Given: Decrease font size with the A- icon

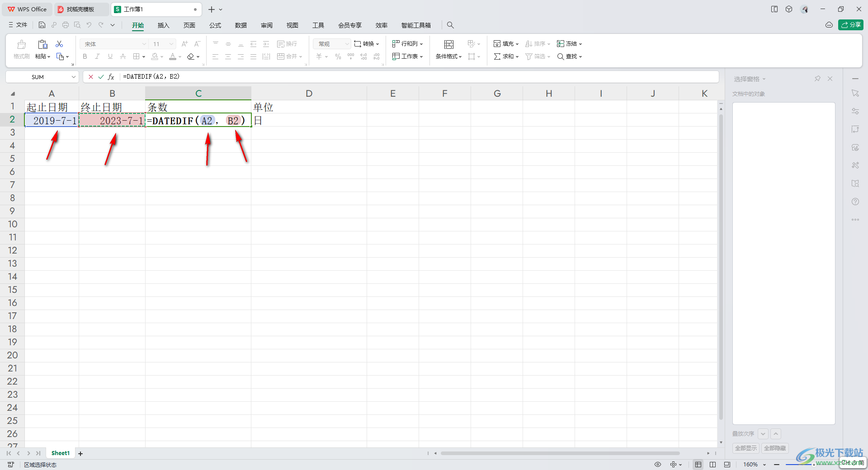Looking at the screenshot, I should (x=197, y=44).
